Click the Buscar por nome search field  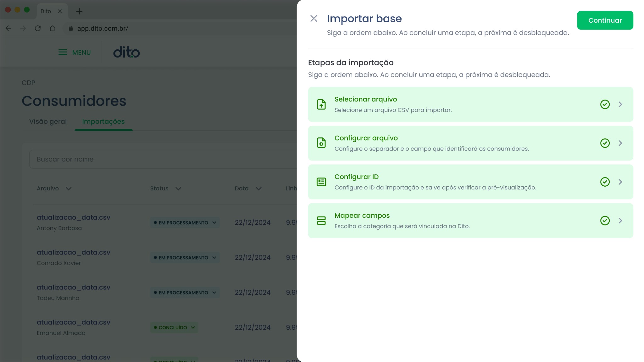coord(163,159)
